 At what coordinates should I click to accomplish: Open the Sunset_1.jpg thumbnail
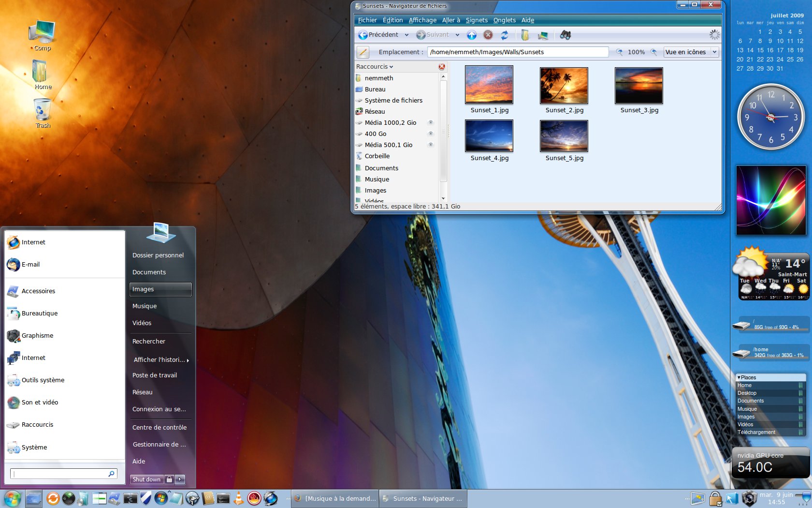click(x=489, y=85)
